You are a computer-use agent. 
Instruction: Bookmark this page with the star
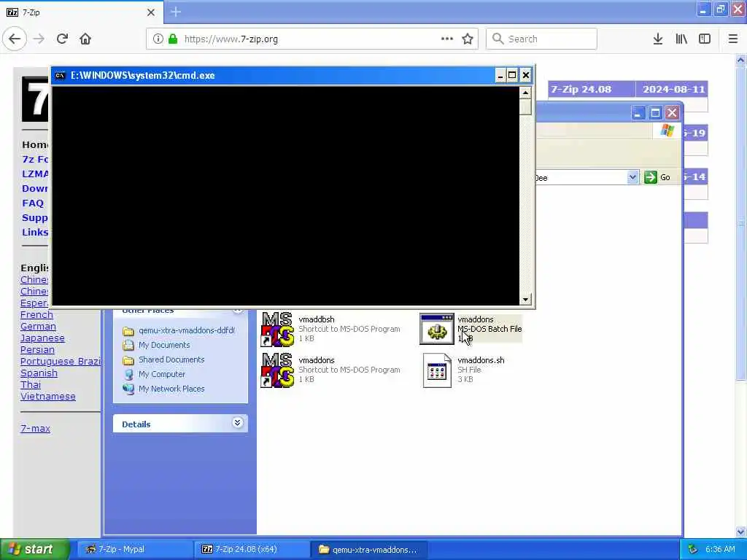(x=468, y=39)
